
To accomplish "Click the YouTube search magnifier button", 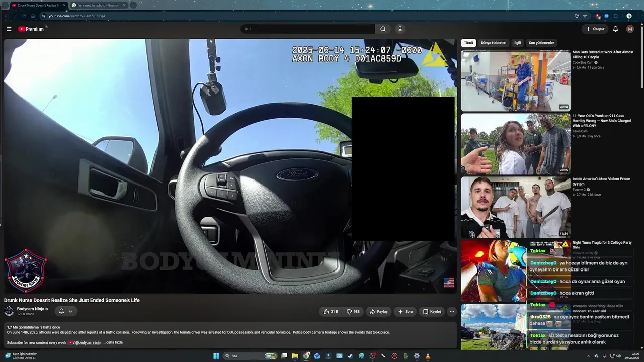I will coord(383,29).
